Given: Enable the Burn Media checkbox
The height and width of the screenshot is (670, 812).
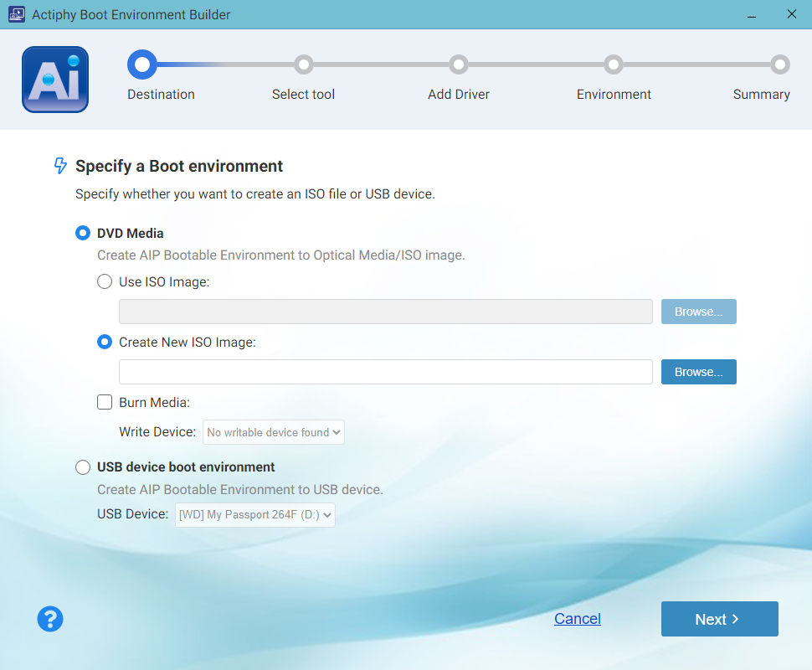Looking at the screenshot, I should (x=105, y=403).
